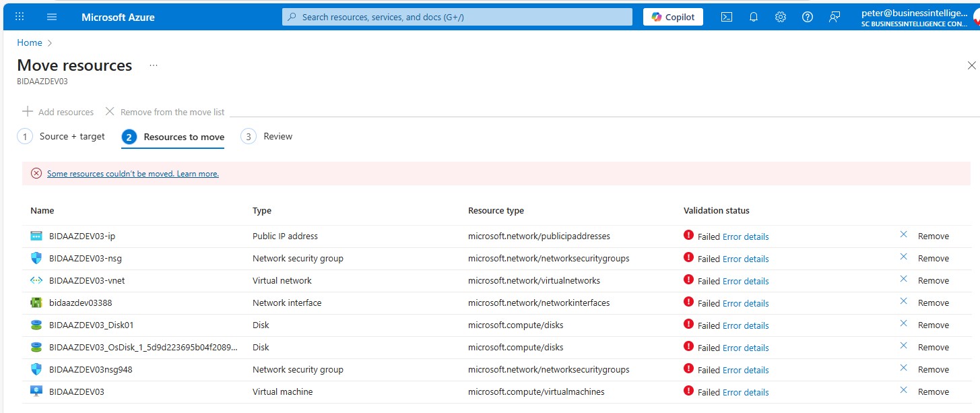Click the BIDAAZDEV03-ip public IP icon
The height and width of the screenshot is (413, 980).
pyautogui.click(x=36, y=236)
